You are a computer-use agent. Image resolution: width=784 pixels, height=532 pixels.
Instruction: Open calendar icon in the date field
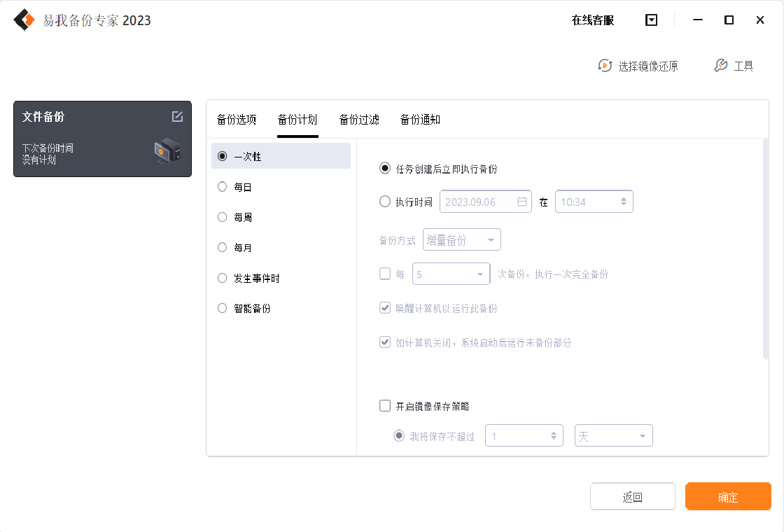[x=522, y=202]
